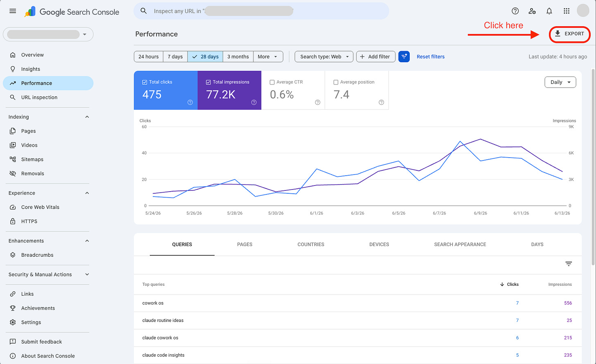596x364 pixels.
Task: Click the Insights lightbulb icon
Action: [13, 69]
